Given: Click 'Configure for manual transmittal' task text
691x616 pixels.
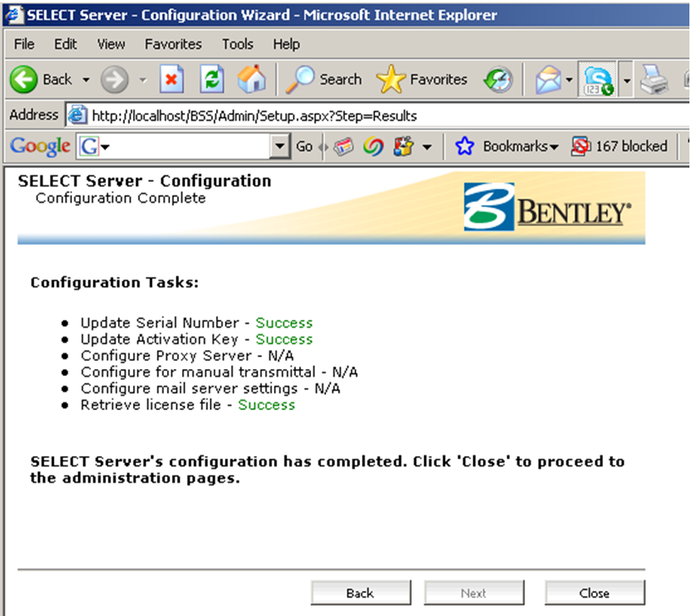Looking at the screenshot, I should 199,371.
